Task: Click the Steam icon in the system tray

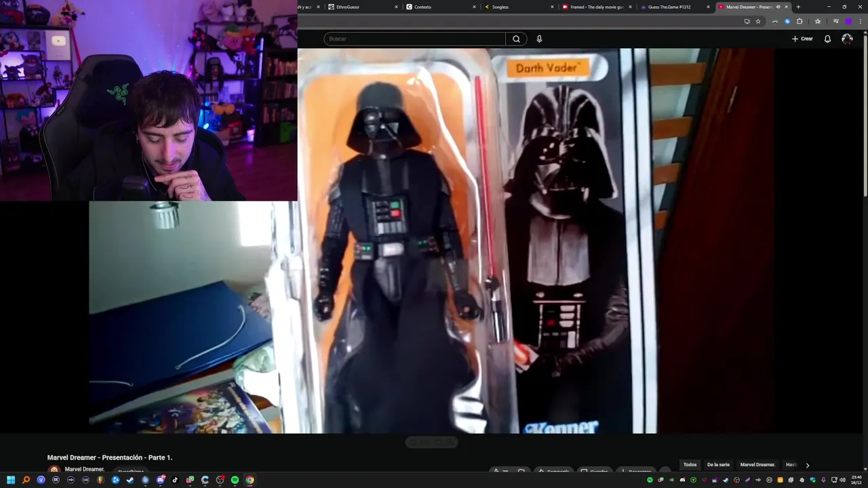Action: (726, 480)
